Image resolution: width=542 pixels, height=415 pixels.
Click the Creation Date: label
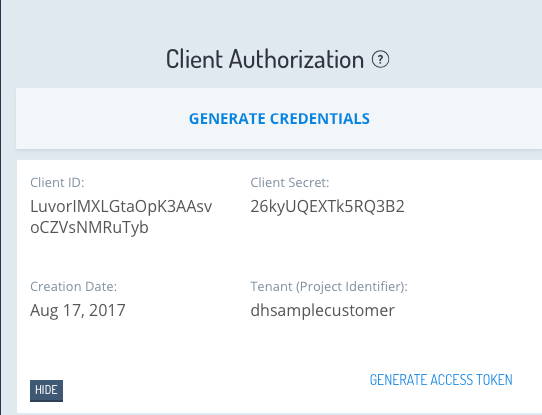click(x=73, y=286)
